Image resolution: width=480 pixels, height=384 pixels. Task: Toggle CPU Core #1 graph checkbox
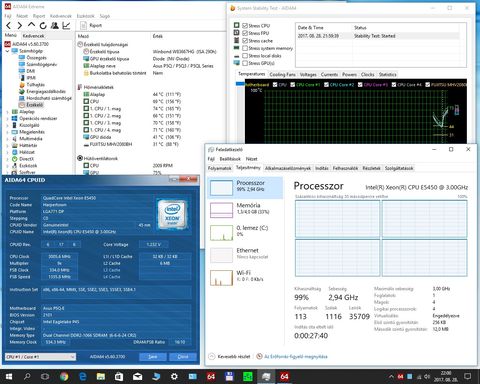pos(292,85)
